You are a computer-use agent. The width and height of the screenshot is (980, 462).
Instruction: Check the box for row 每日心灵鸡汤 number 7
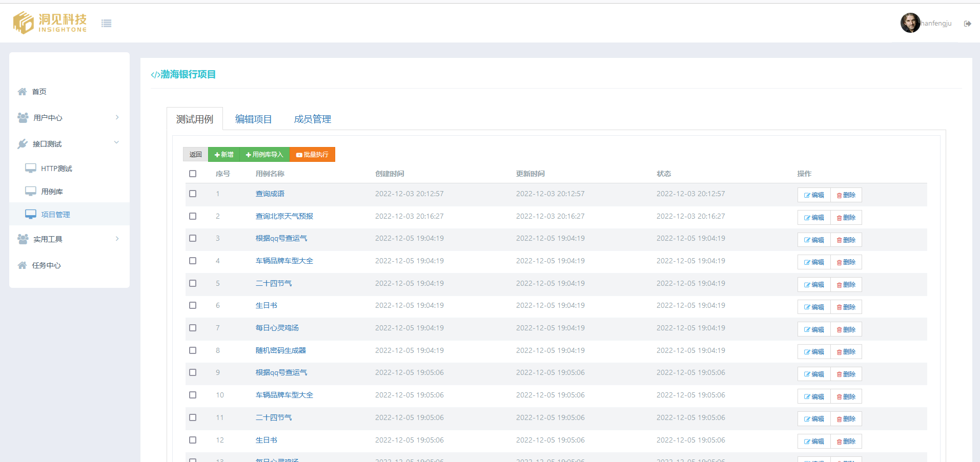coord(193,328)
